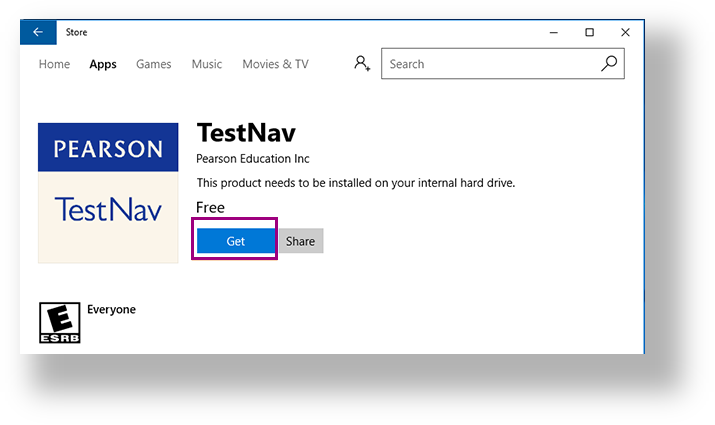Screen dimensions: 715x425
Task: Click the TestNav app title heading
Action: pos(246,133)
